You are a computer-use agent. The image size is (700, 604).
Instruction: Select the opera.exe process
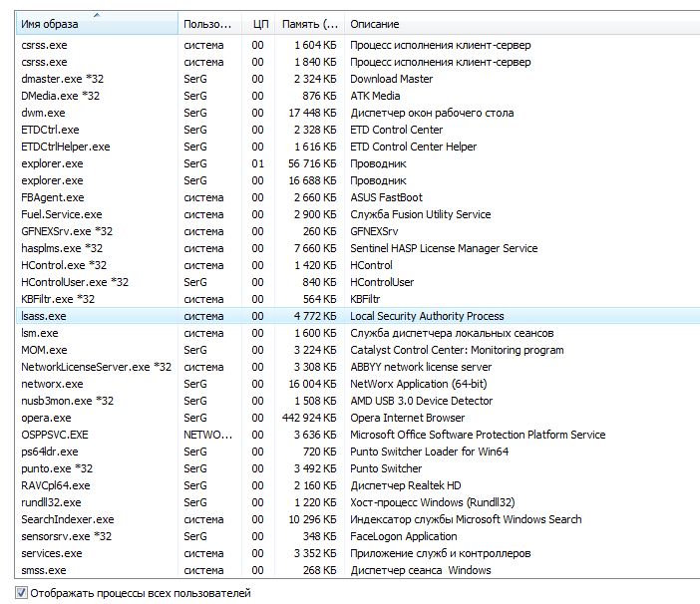(x=358, y=418)
